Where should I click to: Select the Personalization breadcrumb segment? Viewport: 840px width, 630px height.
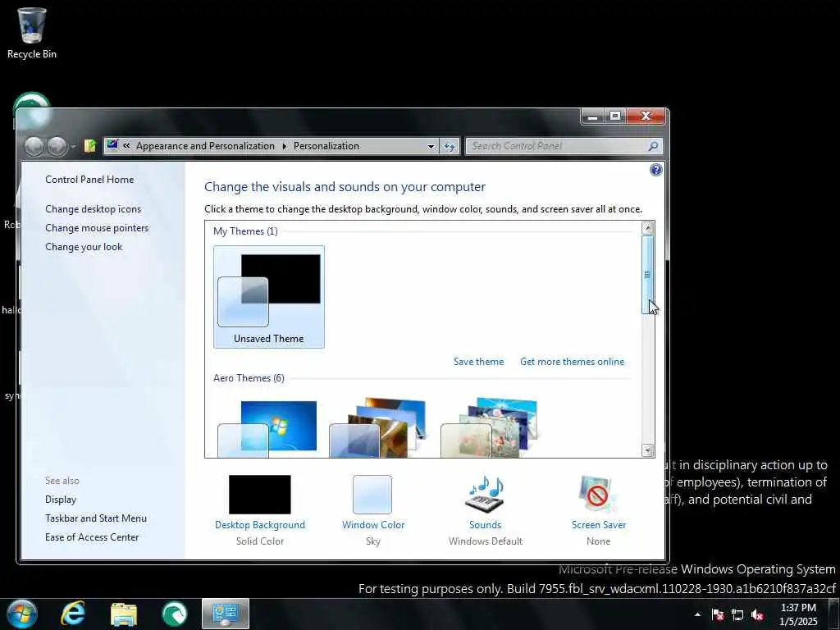pyautogui.click(x=326, y=146)
